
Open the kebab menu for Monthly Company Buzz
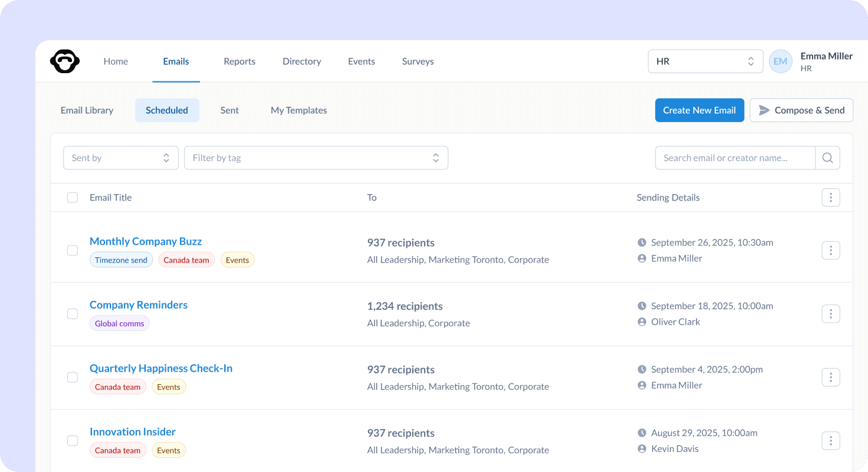(830, 250)
